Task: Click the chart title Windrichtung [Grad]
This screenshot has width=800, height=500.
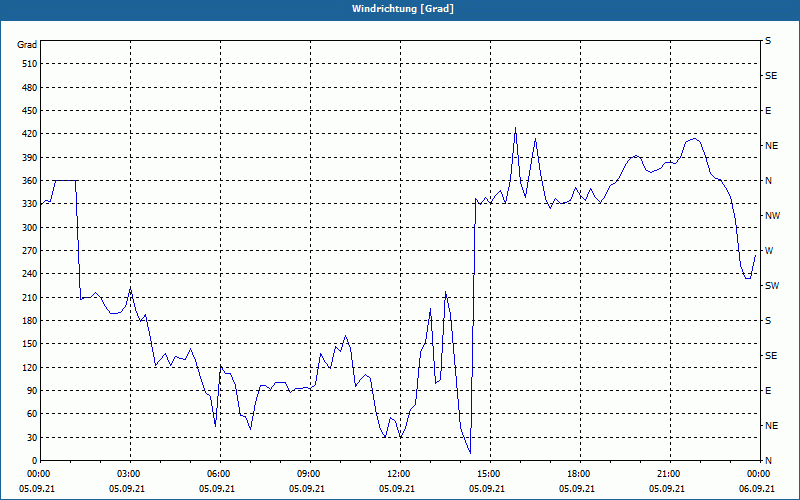Action: [403, 9]
